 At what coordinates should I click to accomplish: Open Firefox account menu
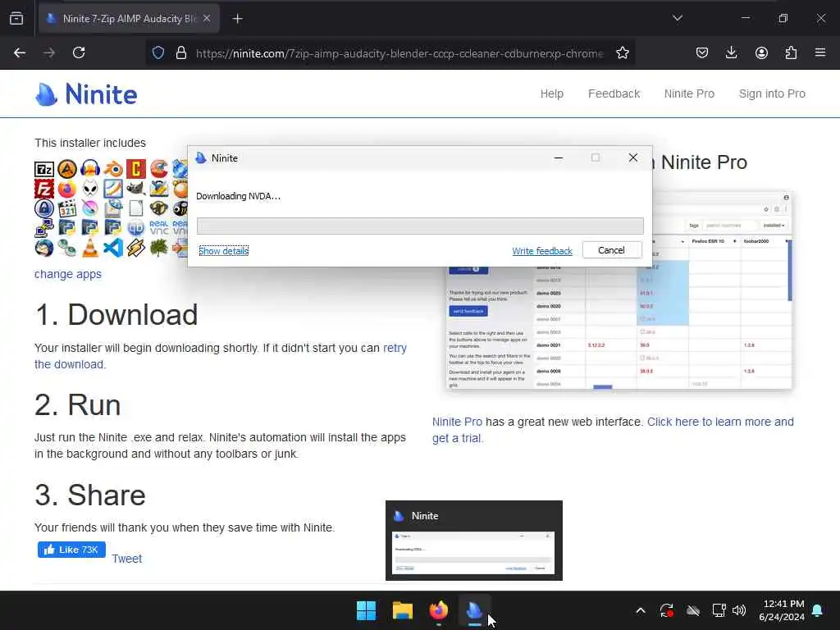point(761,52)
